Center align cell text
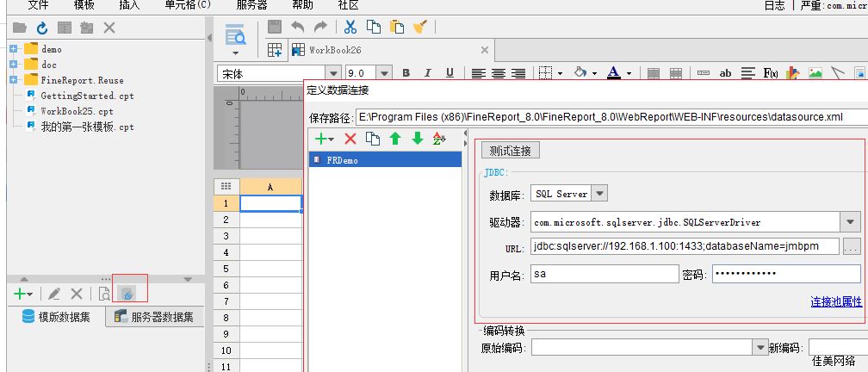The height and width of the screenshot is (372, 868). (499, 73)
